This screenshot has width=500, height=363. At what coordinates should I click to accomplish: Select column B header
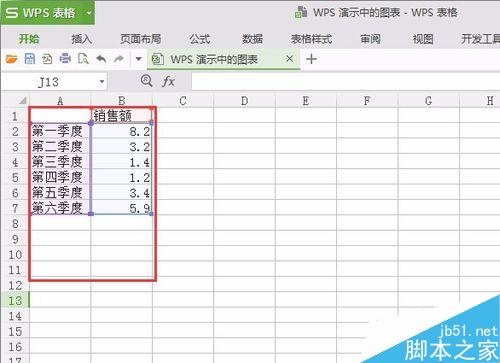[122, 101]
